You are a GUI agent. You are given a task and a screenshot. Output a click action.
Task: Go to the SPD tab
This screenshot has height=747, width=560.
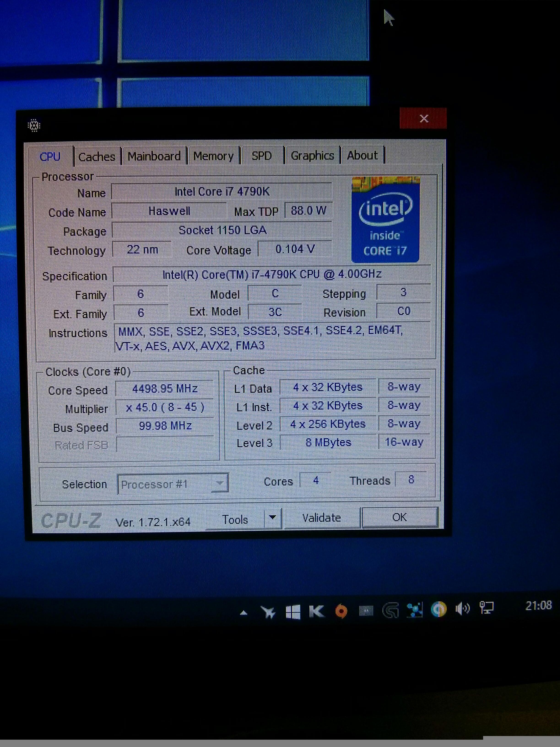(262, 156)
